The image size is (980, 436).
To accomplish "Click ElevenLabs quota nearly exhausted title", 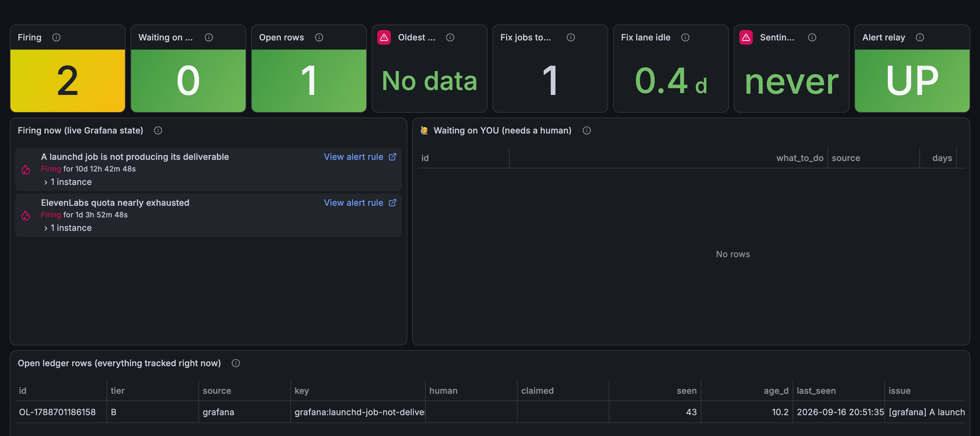I will tap(115, 203).
